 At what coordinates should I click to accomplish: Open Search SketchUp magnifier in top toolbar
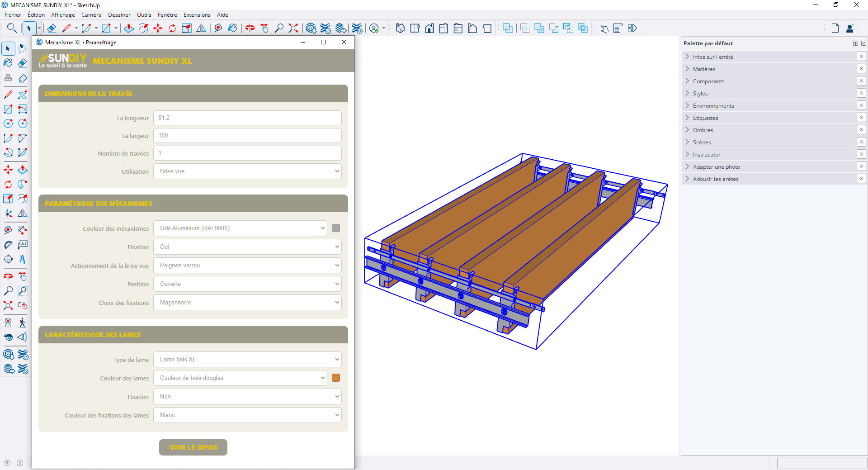coord(12,28)
